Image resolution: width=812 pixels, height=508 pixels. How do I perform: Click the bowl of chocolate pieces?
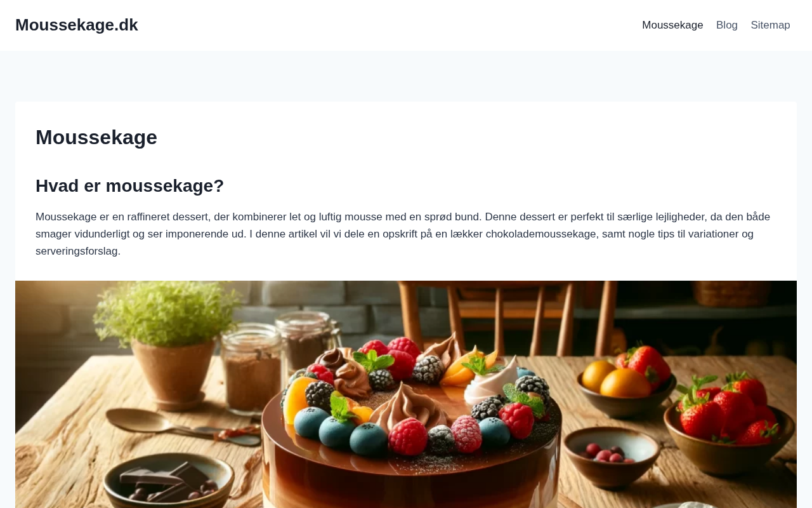[x=168, y=483]
